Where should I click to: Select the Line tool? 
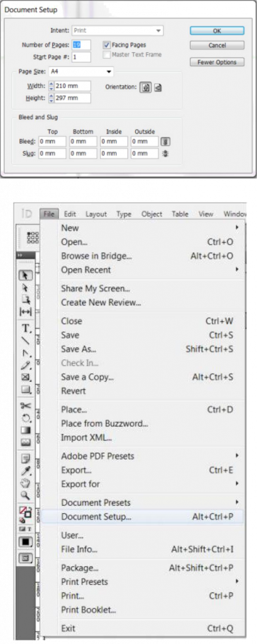[26, 340]
